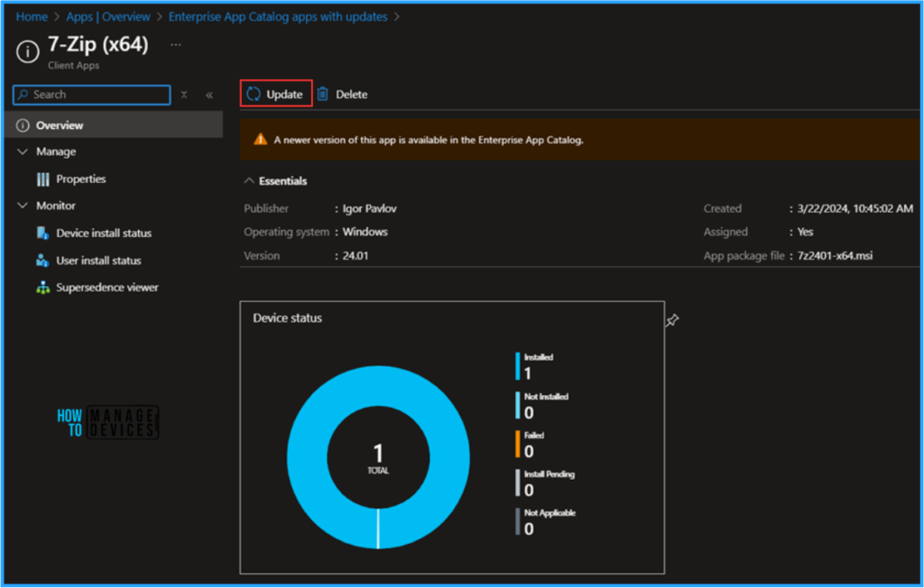Go to Home breadcrumb
This screenshot has width=924, height=588.
pyautogui.click(x=32, y=16)
